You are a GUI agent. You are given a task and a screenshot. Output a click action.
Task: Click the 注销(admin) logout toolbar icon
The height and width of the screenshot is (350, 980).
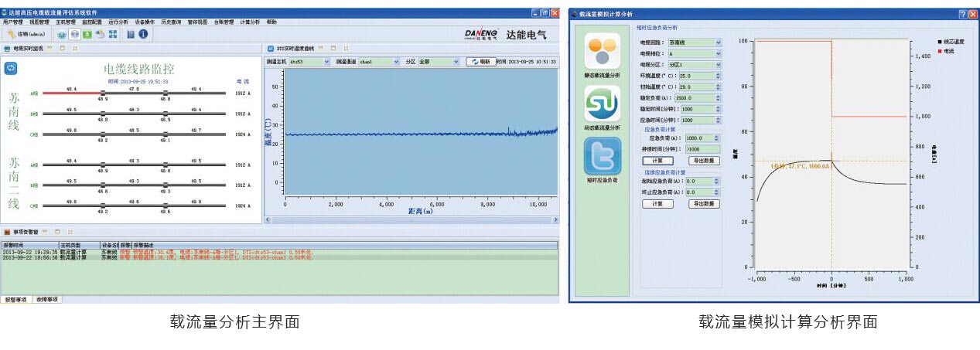[26, 35]
